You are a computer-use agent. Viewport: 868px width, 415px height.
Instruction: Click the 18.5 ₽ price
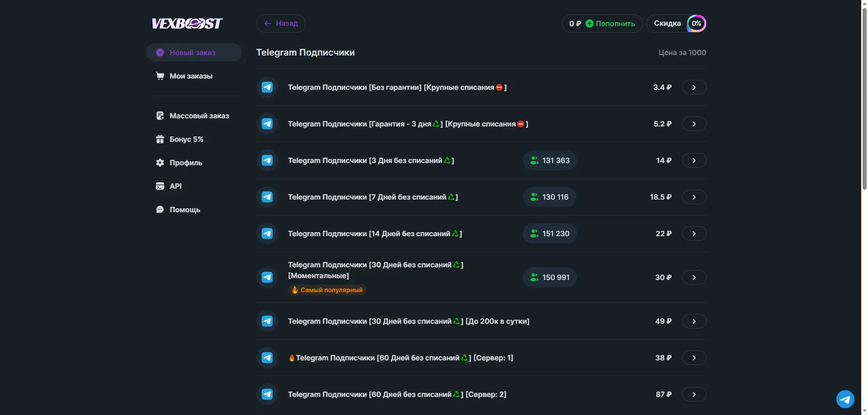click(x=661, y=197)
